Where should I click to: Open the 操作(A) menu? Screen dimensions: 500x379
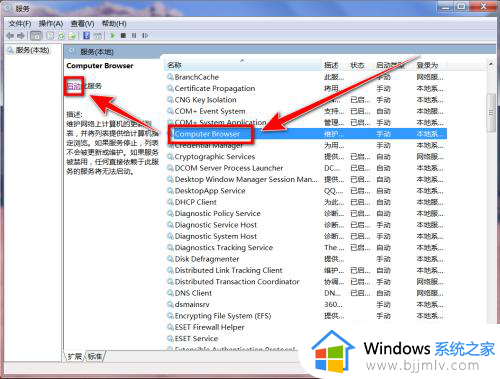[x=51, y=24]
